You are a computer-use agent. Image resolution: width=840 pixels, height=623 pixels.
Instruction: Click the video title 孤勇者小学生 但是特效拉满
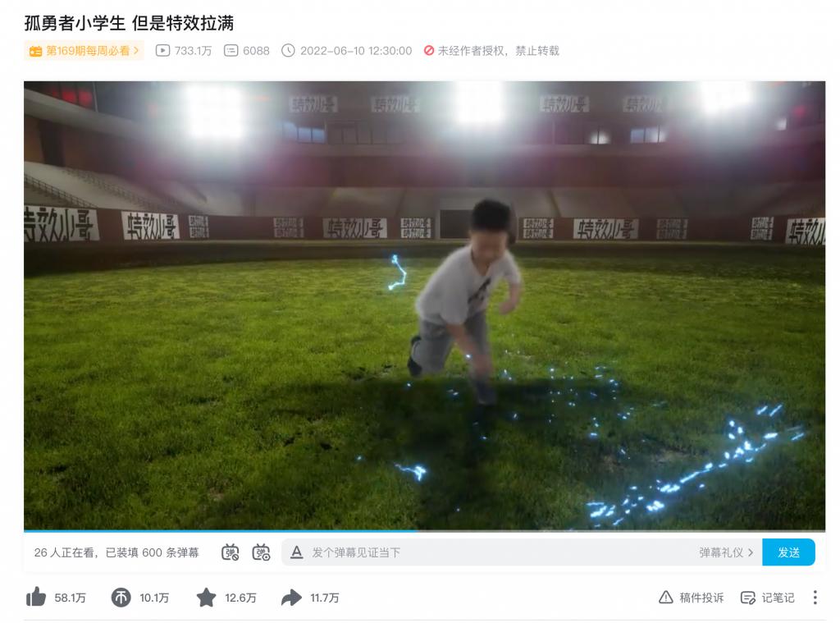tap(129, 23)
